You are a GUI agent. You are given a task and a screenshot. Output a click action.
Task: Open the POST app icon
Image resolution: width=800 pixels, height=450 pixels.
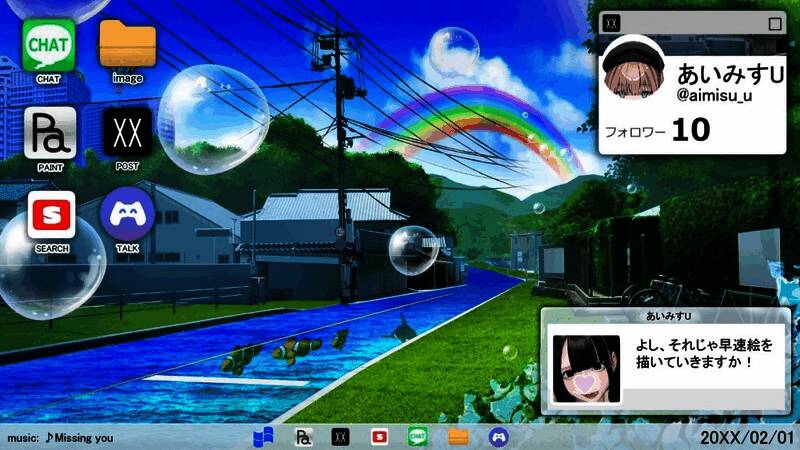click(x=127, y=130)
